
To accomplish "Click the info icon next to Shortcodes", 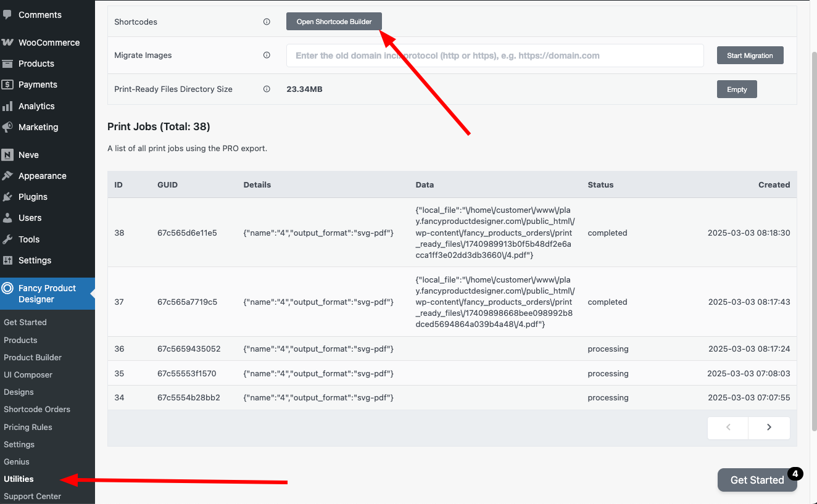I will tap(267, 22).
